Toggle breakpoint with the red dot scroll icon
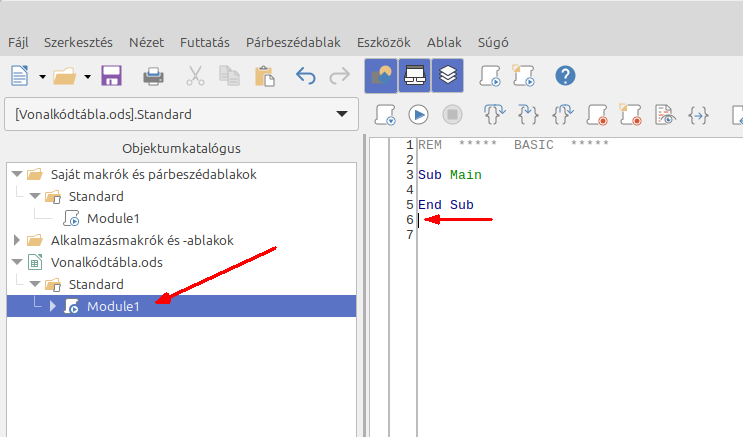 597,115
